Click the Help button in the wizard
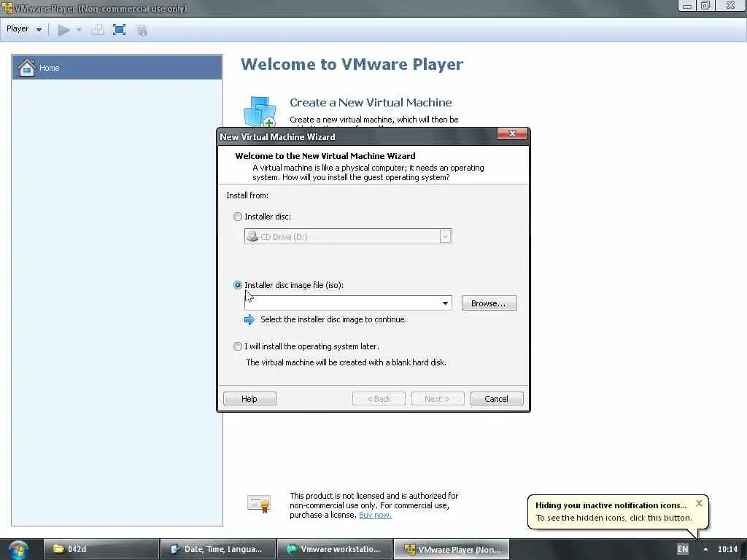The image size is (747, 560). [249, 399]
